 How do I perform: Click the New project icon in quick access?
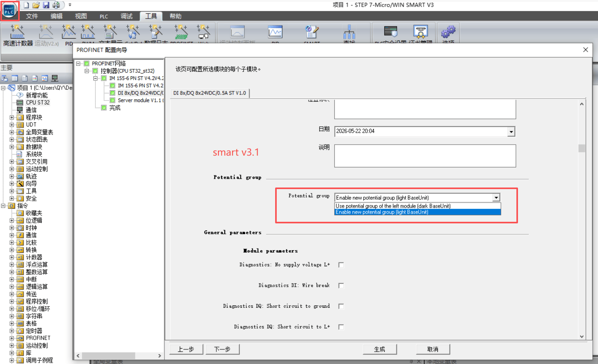[x=26, y=5]
